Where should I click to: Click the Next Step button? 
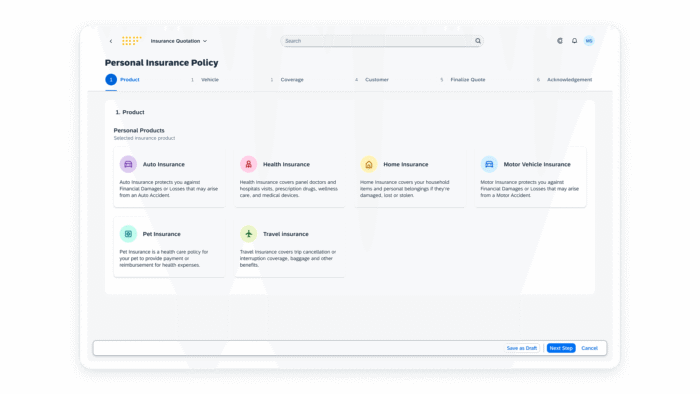(561, 348)
